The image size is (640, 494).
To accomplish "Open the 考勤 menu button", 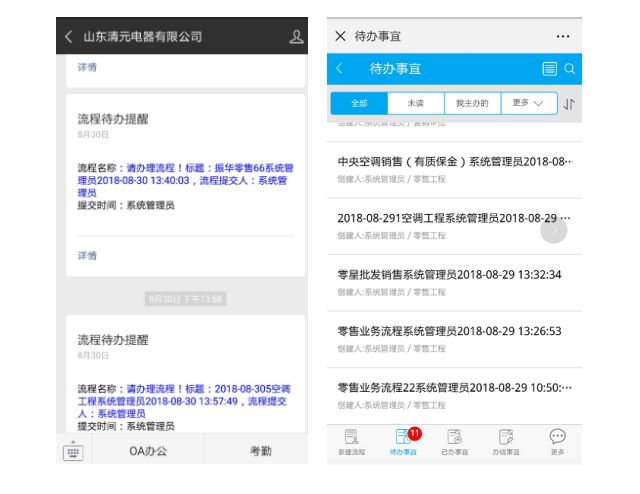I will 260,451.
